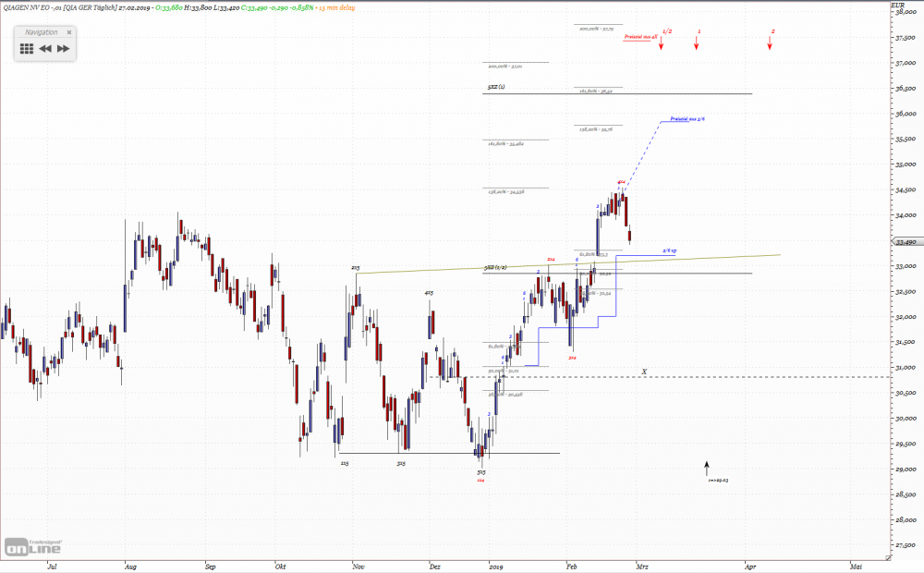Click the 29,000 price axis label

click(906, 469)
